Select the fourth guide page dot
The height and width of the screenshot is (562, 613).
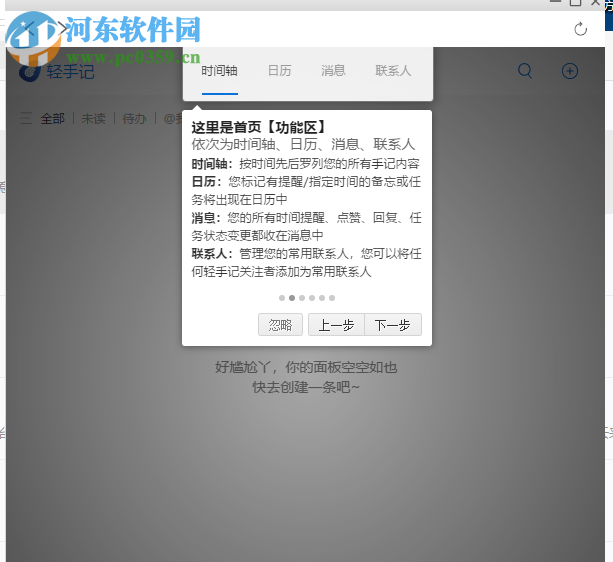tap(312, 298)
